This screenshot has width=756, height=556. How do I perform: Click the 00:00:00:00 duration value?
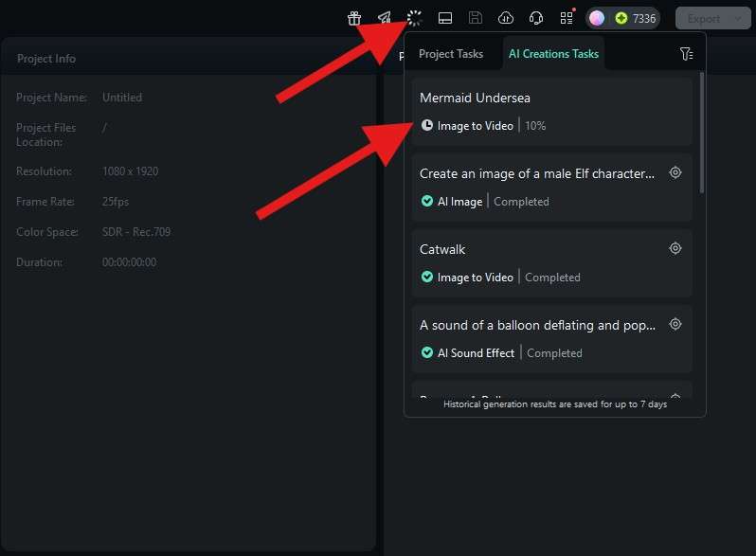point(129,262)
